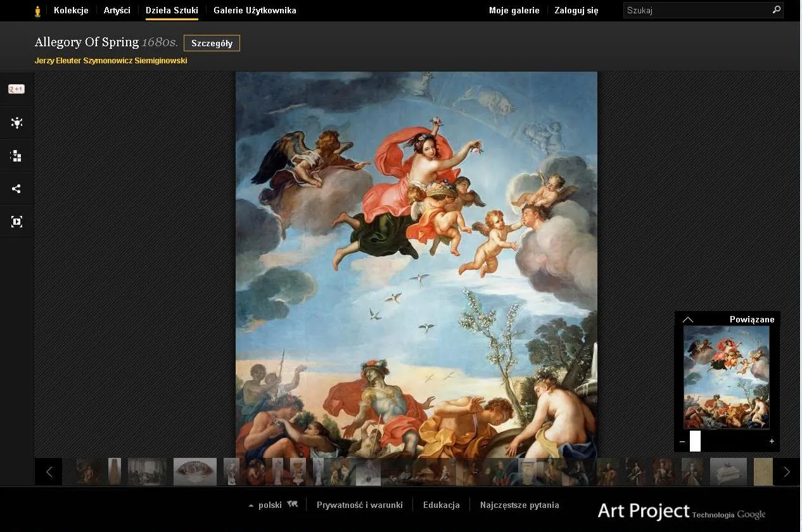This screenshot has height=532, width=802.
Task: Collapse the Powiązane panel with the chevron
Action: point(688,320)
